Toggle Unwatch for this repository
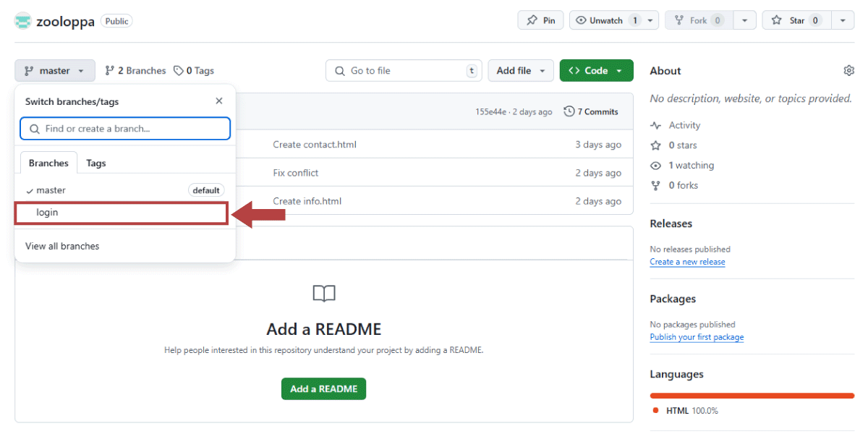The image size is (868, 434). (605, 20)
